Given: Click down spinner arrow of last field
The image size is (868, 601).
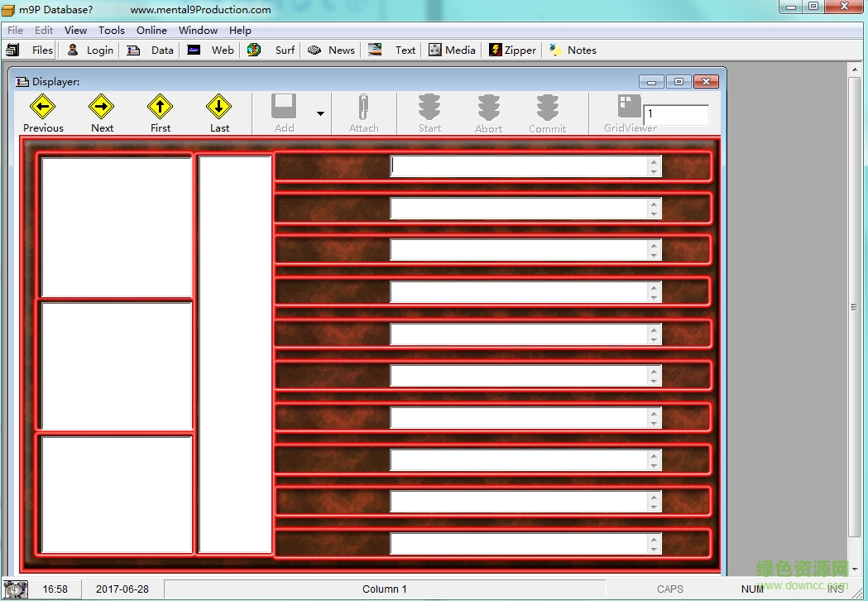Looking at the screenshot, I should [654, 549].
